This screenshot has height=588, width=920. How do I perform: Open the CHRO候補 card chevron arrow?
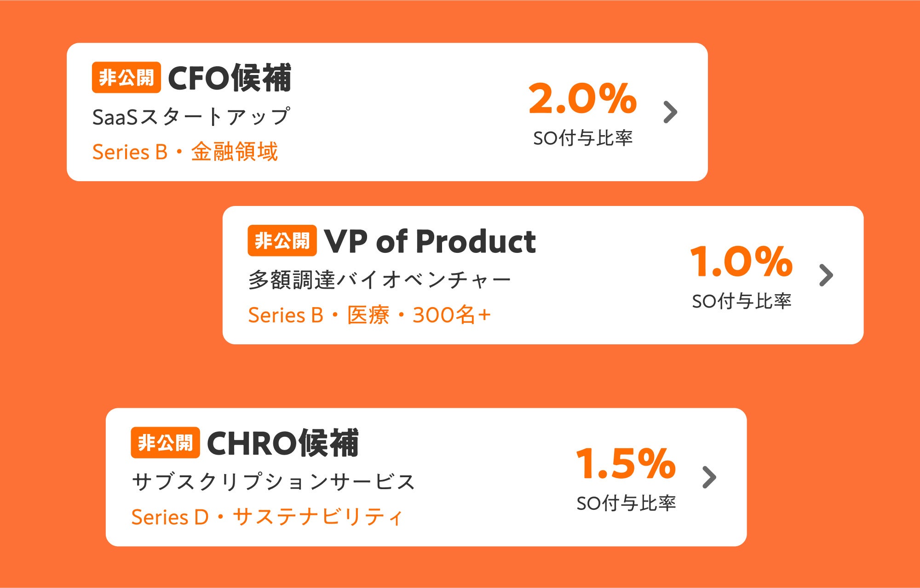(710, 477)
